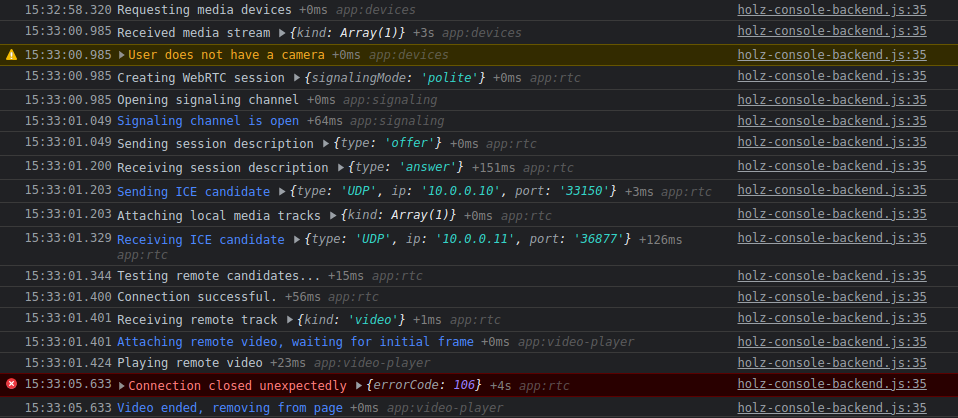Click 'Receiving ICE candidate' log text
The image size is (958, 418).
click(x=200, y=240)
